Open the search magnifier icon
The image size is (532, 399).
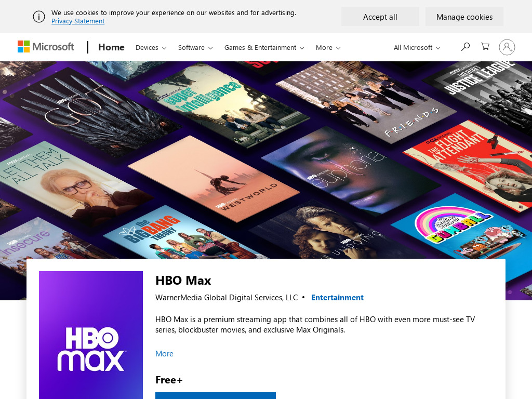pyautogui.click(x=465, y=47)
